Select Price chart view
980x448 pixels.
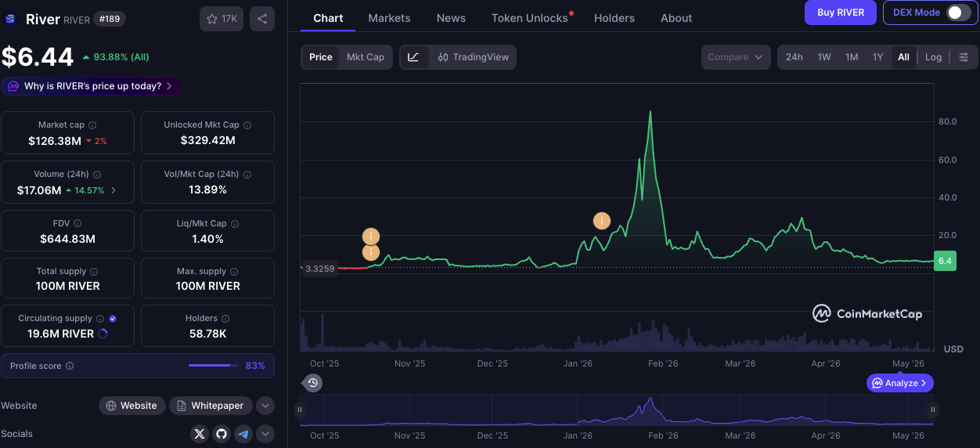[x=321, y=57]
